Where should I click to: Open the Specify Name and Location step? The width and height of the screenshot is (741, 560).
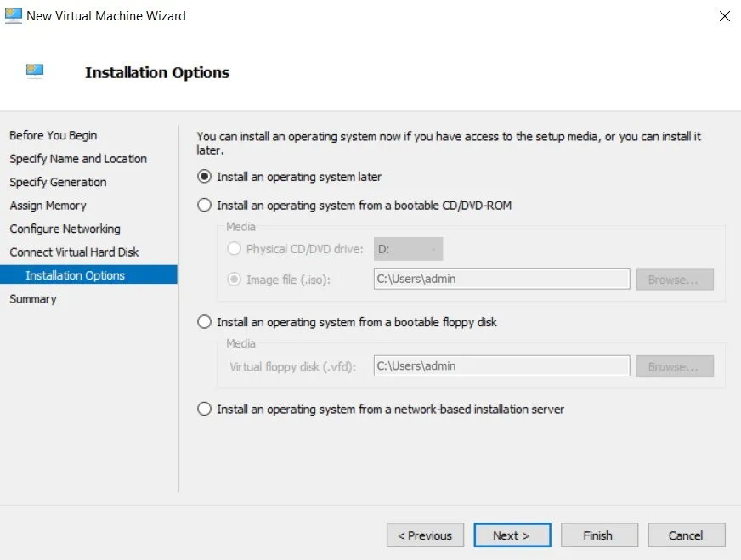click(x=77, y=159)
